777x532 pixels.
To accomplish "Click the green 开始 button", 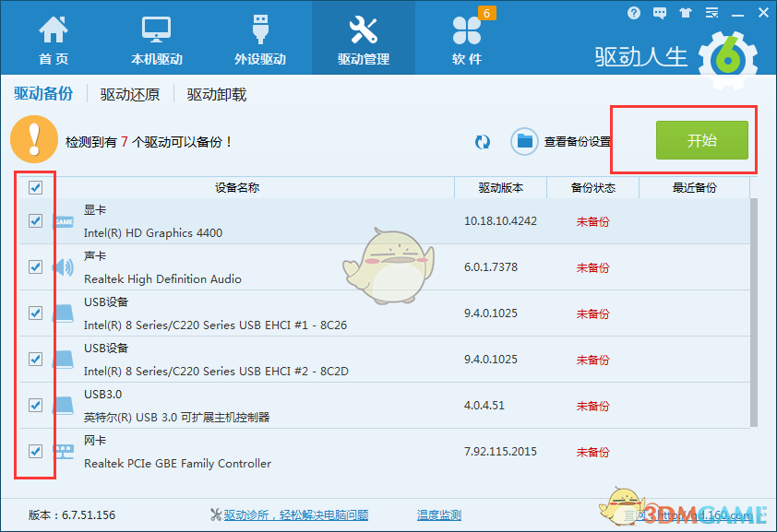I will [x=701, y=140].
